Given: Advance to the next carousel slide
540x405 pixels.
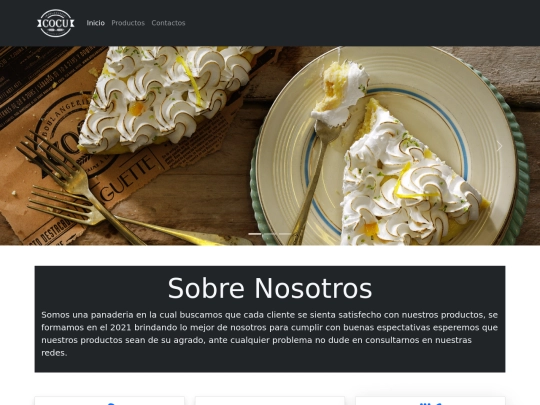Looking at the screenshot, I should point(499,146).
